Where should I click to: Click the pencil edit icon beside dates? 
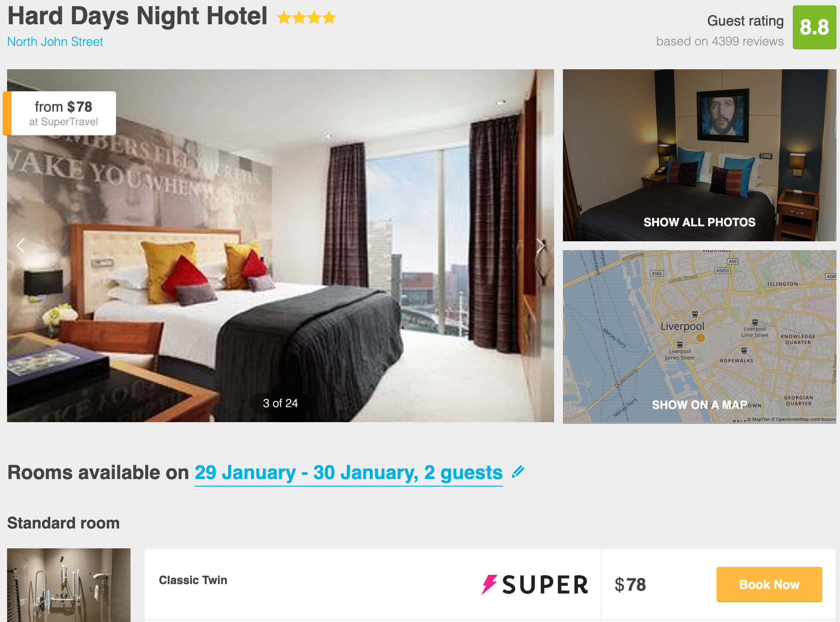pyautogui.click(x=518, y=472)
